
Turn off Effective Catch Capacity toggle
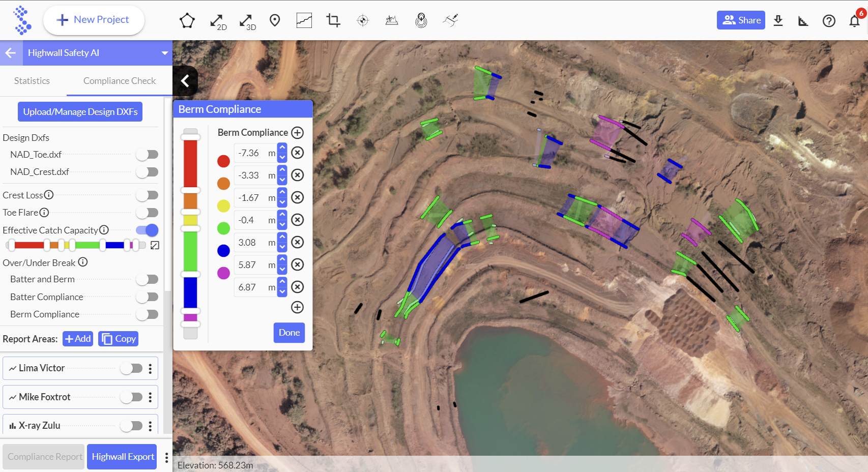coord(148,230)
